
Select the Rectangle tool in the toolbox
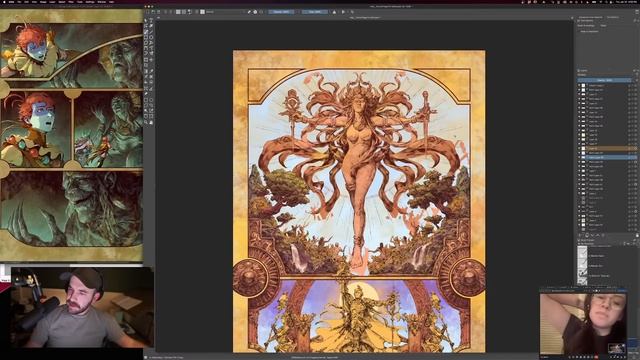click(146, 38)
